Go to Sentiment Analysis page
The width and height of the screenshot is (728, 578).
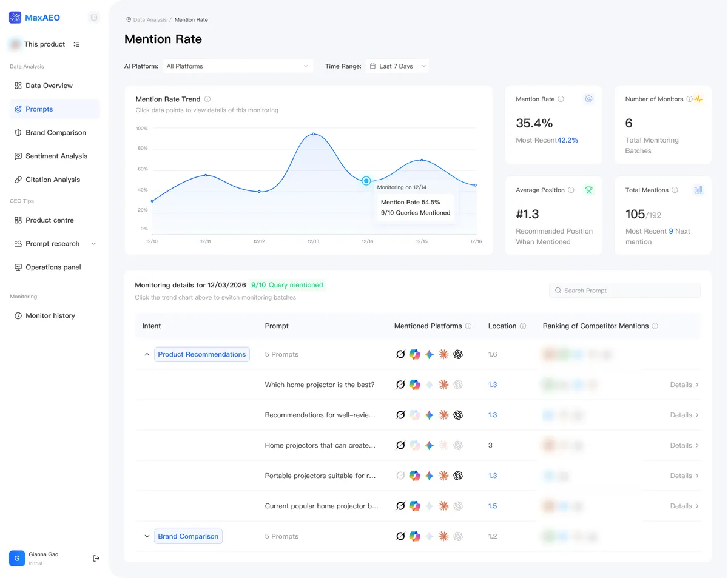(x=55, y=156)
